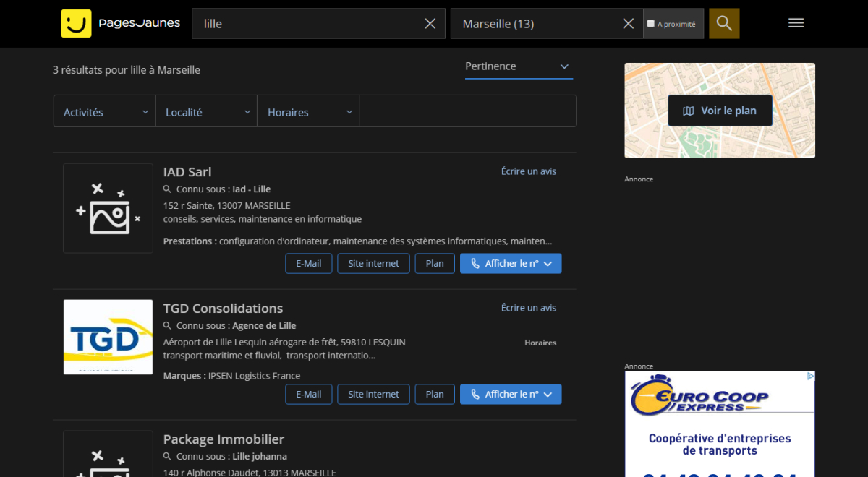Send an E-Mail to IAD Sarl

[309, 263]
